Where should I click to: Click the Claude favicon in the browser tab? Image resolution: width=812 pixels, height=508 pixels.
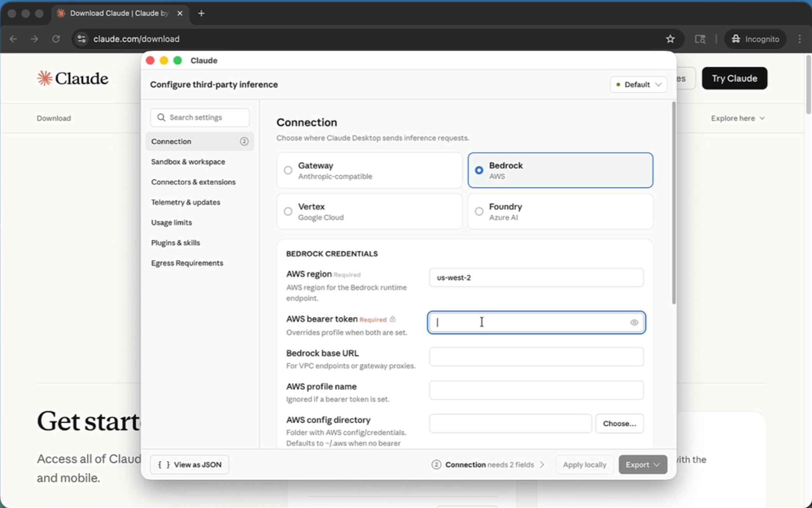pyautogui.click(x=61, y=13)
